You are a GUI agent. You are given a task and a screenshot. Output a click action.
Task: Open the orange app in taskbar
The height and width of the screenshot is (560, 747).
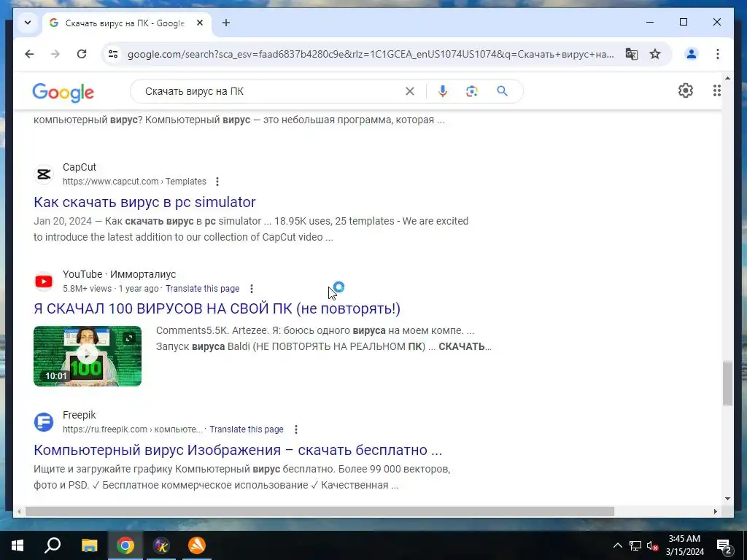(197, 545)
